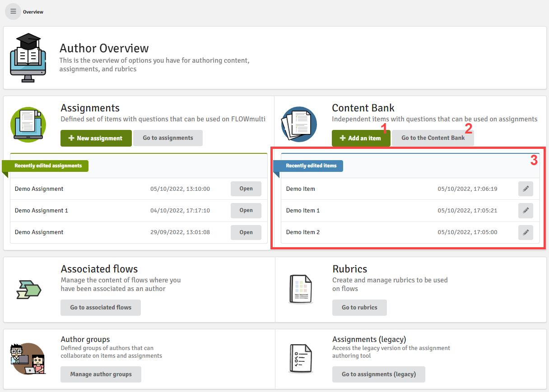Image resolution: width=549 pixels, height=392 pixels.
Task: Open the hamburger menu icon
Action: [13, 11]
